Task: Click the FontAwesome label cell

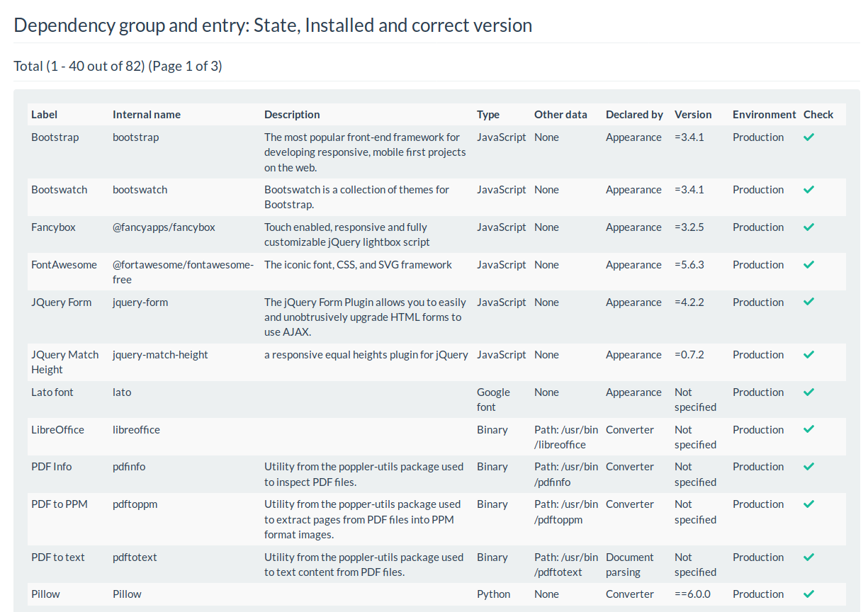Action: 64,265
